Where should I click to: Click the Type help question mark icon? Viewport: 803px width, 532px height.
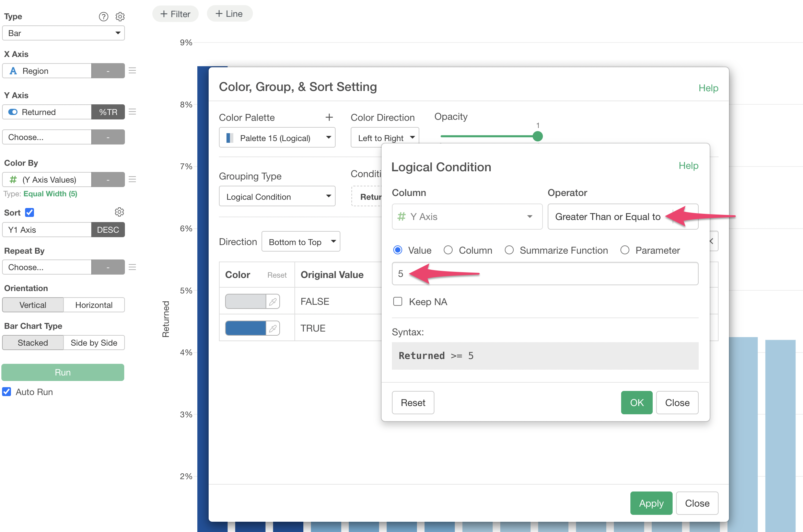click(x=103, y=16)
